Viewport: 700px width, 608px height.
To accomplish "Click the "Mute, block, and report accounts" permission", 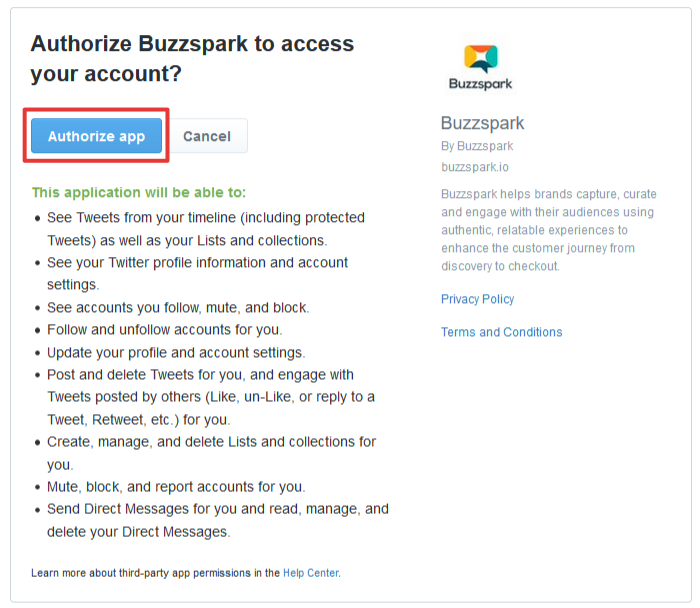I will (176, 487).
